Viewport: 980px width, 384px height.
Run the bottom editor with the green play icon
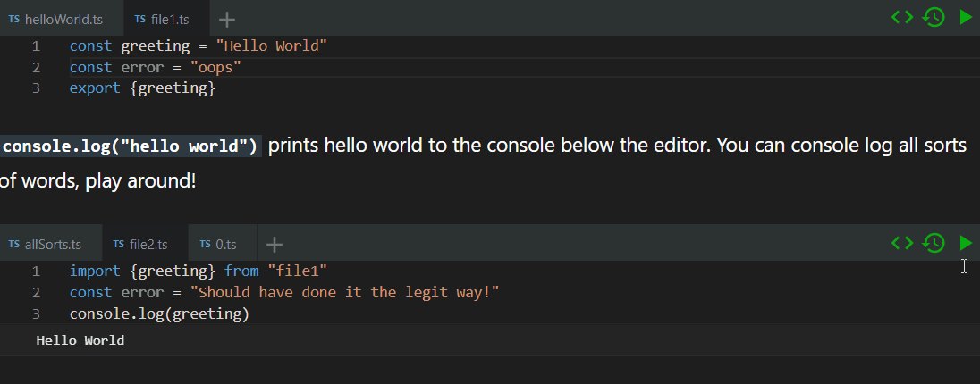click(x=966, y=243)
